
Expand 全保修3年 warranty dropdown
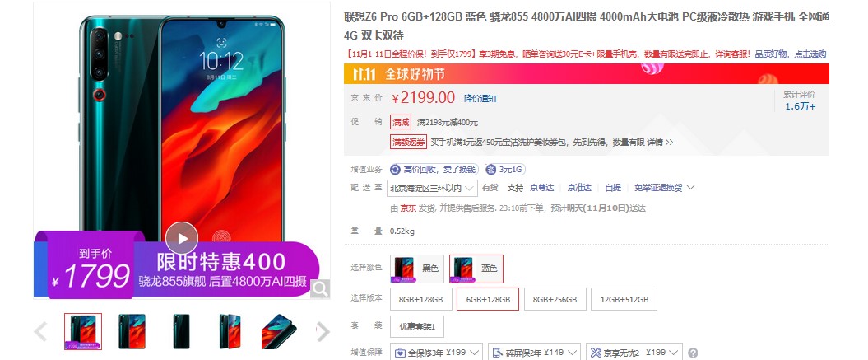tap(436, 353)
